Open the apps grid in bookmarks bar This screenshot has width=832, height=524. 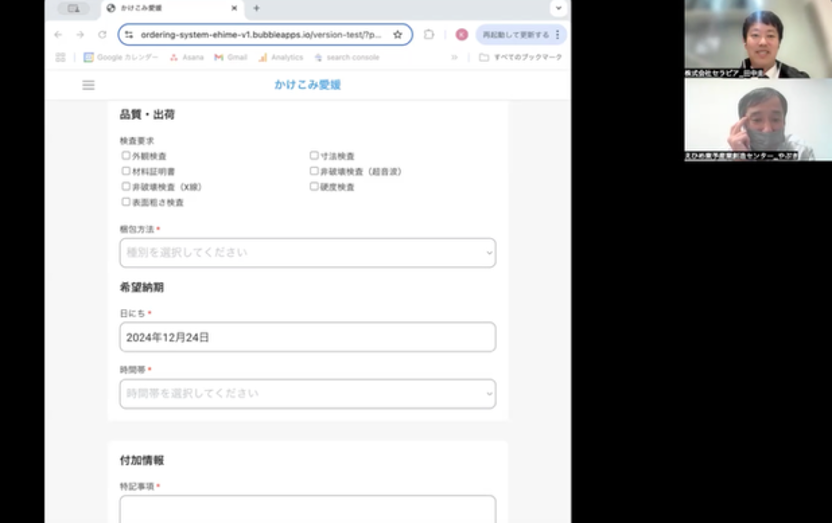coord(60,57)
